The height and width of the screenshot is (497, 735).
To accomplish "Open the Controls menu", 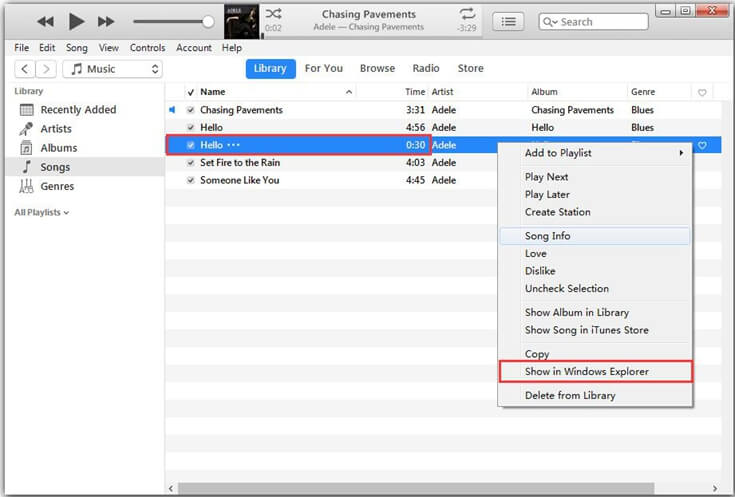I will [x=147, y=48].
